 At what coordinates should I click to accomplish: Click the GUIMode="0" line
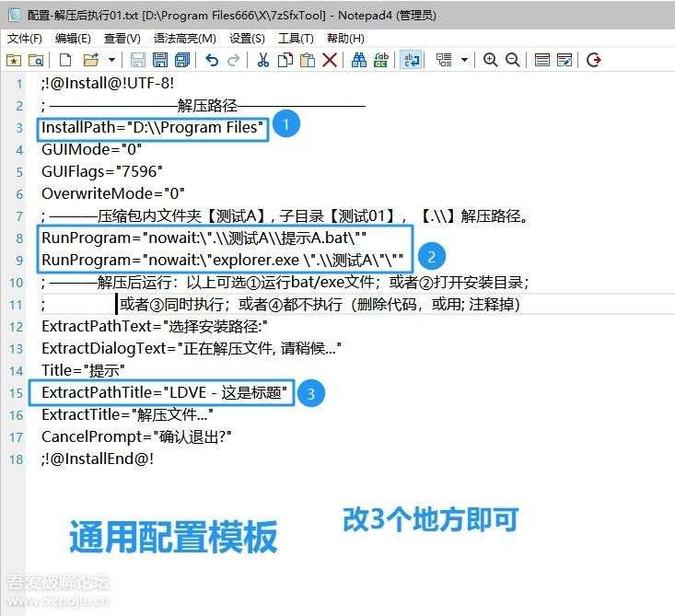pos(91,149)
